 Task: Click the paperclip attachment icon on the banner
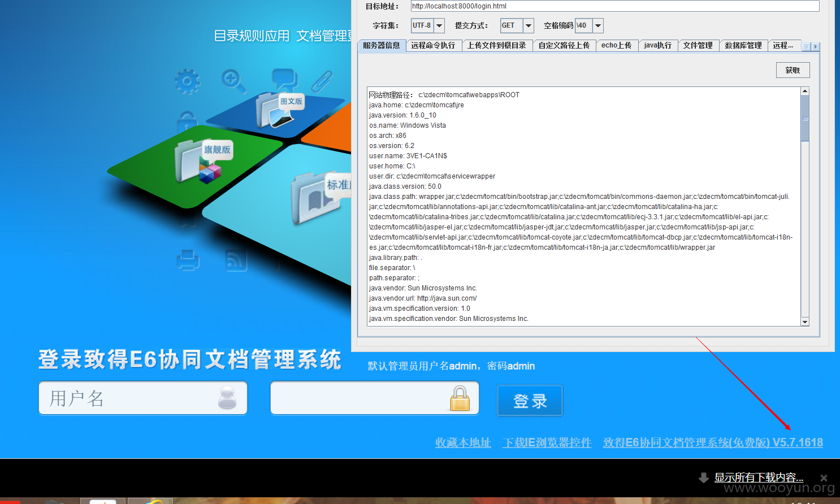coord(322,81)
